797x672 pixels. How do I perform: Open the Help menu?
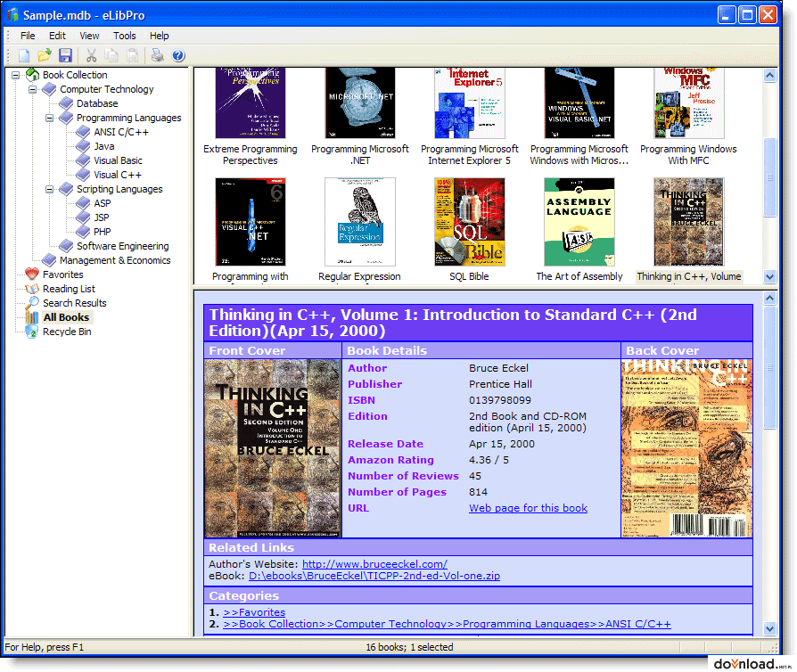[159, 36]
